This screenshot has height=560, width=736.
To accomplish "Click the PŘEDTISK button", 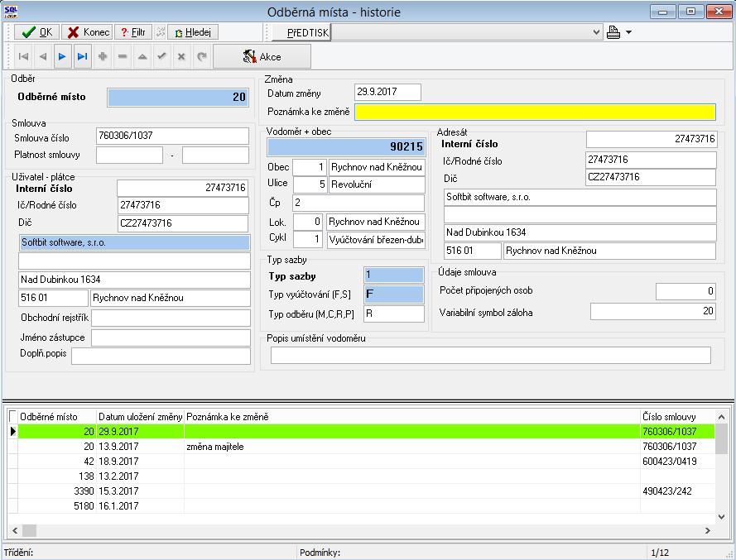I will pyautogui.click(x=302, y=33).
